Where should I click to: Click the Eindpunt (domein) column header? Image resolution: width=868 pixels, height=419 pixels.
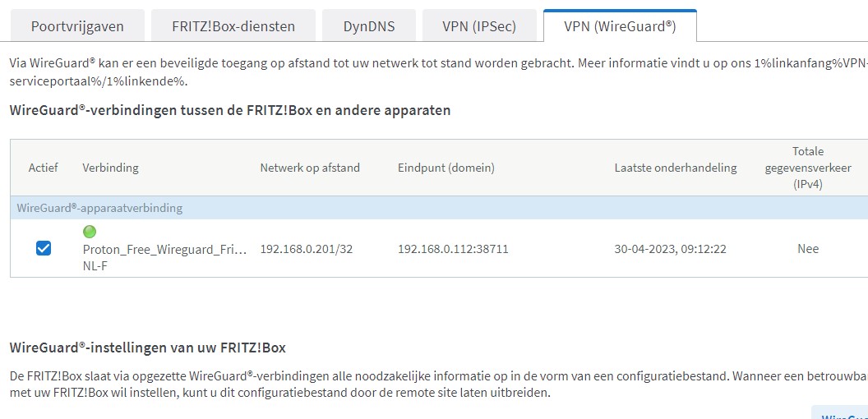point(446,168)
